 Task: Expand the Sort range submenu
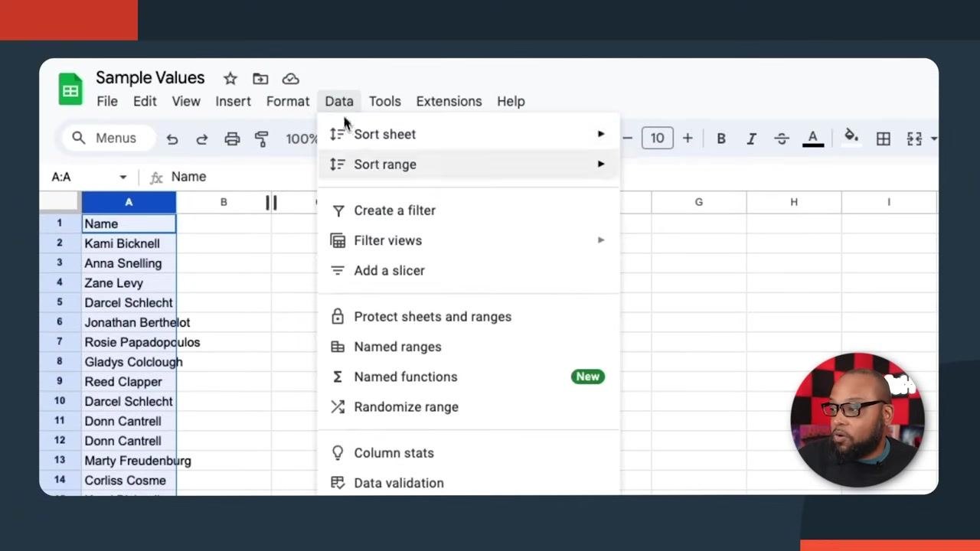[468, 165]
